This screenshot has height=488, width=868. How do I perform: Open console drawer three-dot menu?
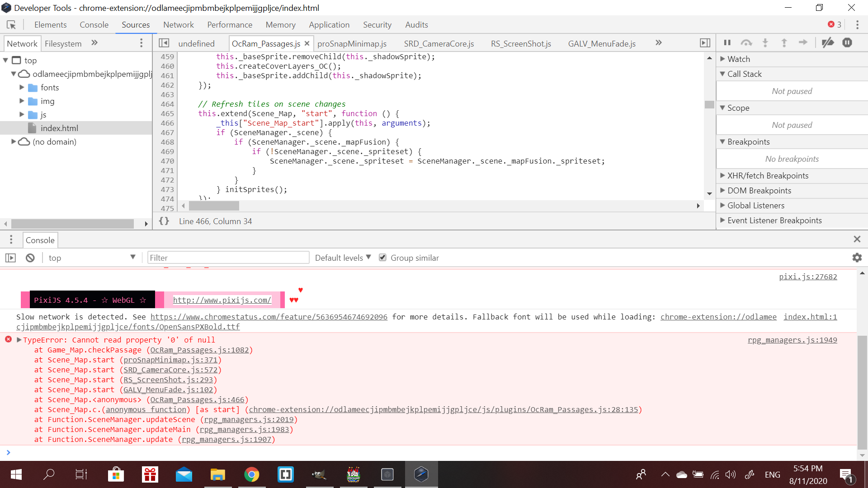11,240
